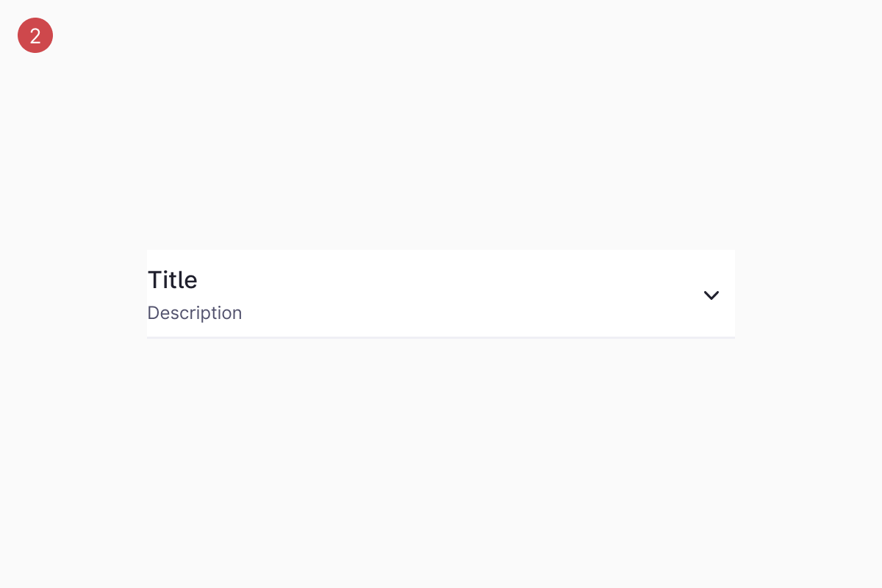Click the downward arrow beside Title
The height and width of the screenshot is (588, 882).
(711, 295)
